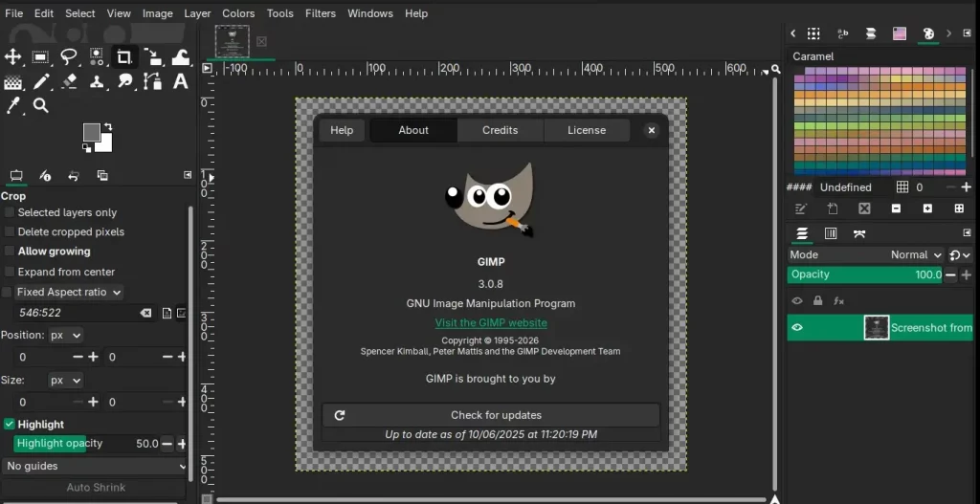Open the Filters menu
This screenshot has width=980, height=504.
coord(320,13)
